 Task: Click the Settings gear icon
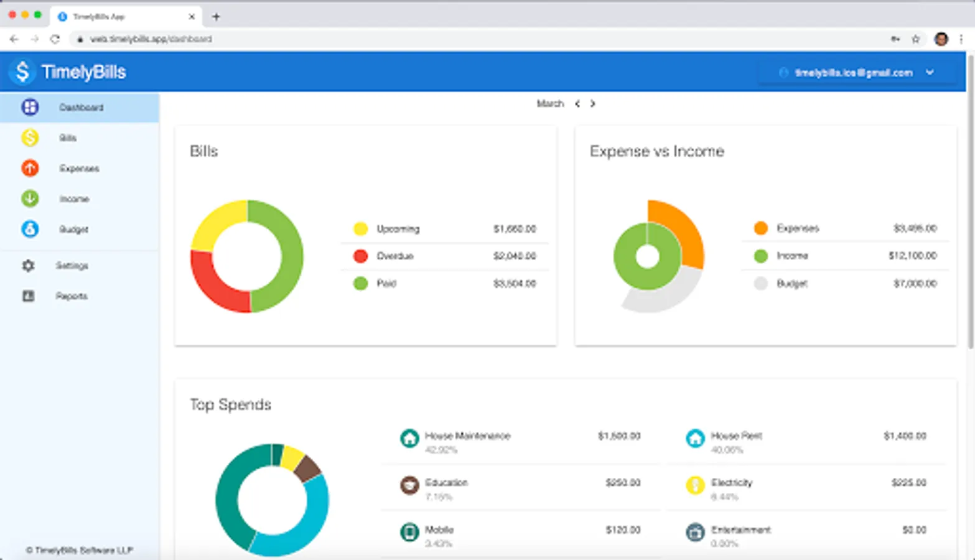(29, 266)
